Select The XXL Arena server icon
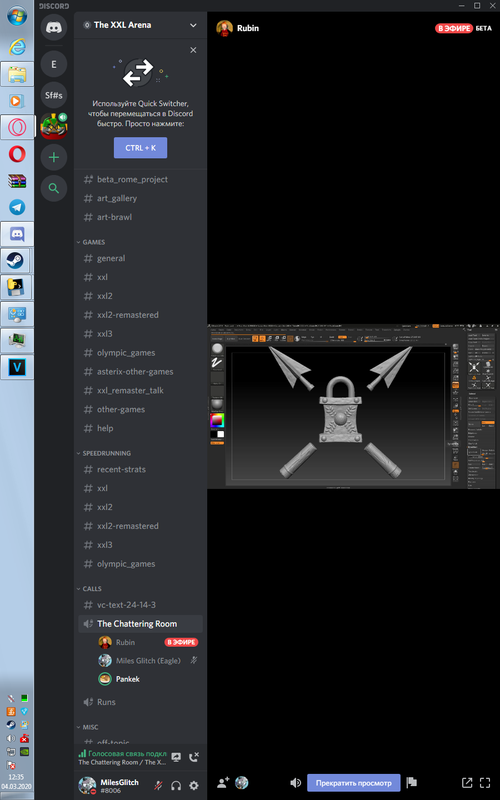 (54, 126)
